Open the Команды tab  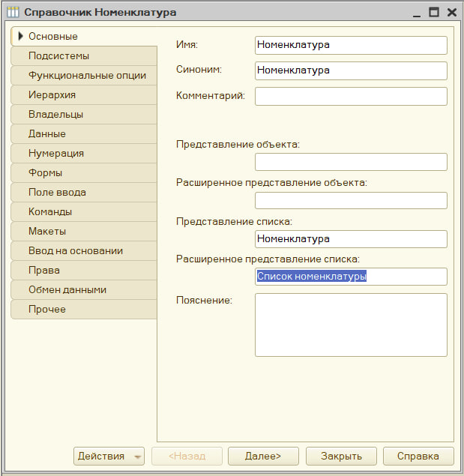pos(84,211)
